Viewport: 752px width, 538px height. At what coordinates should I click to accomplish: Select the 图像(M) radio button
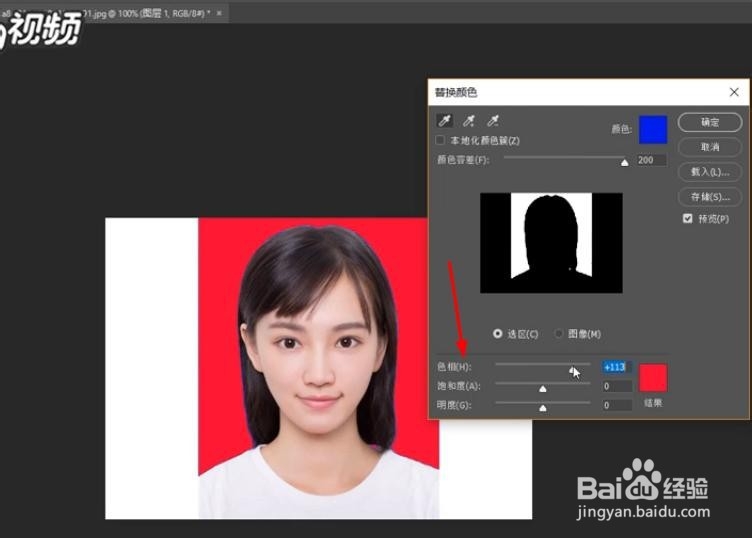click(558, 333)
